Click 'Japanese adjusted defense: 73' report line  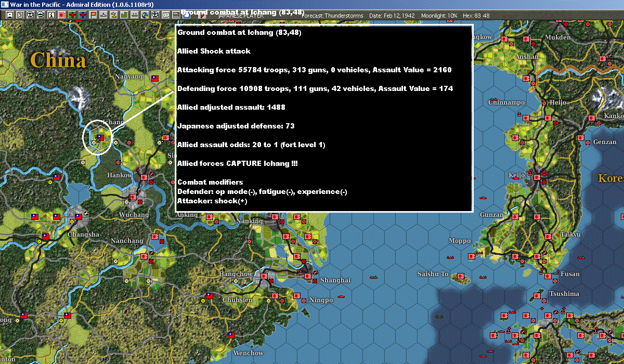point(236,126)
